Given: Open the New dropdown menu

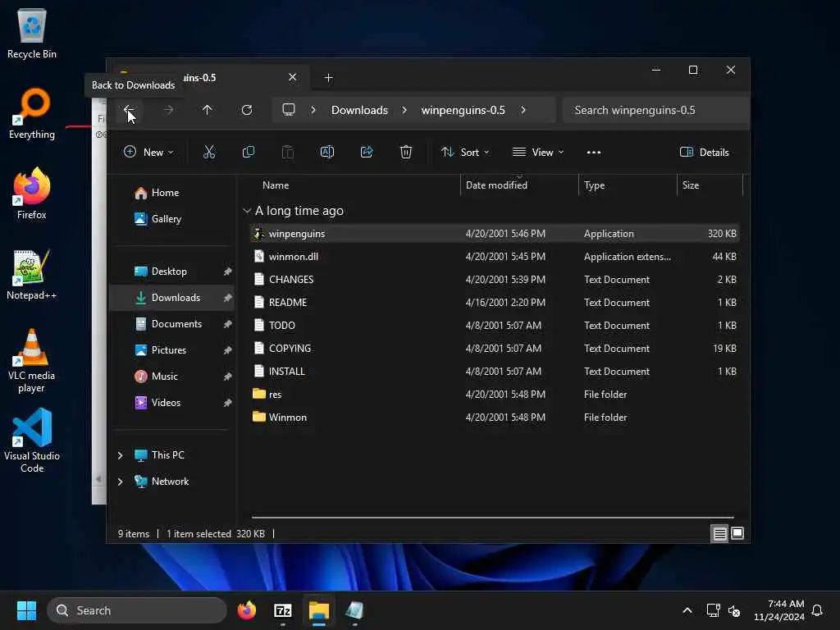Looking at the screenshot, I should coord(148,152).
